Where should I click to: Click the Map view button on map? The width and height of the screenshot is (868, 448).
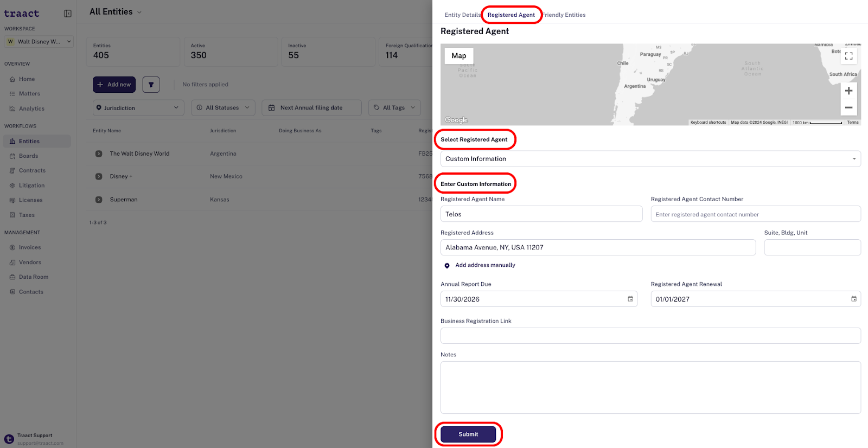click(x=459, y=56)
